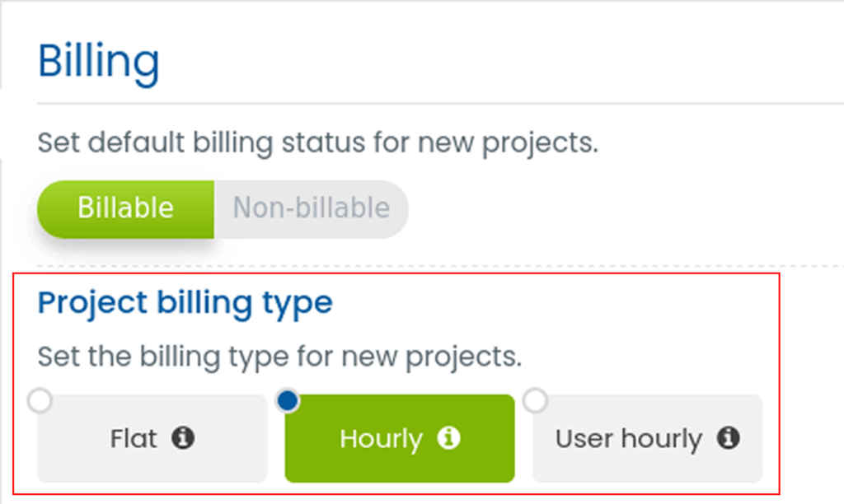Select the Hourly radio circle
This screenshot has width=844, height=504.
(288, 401)
